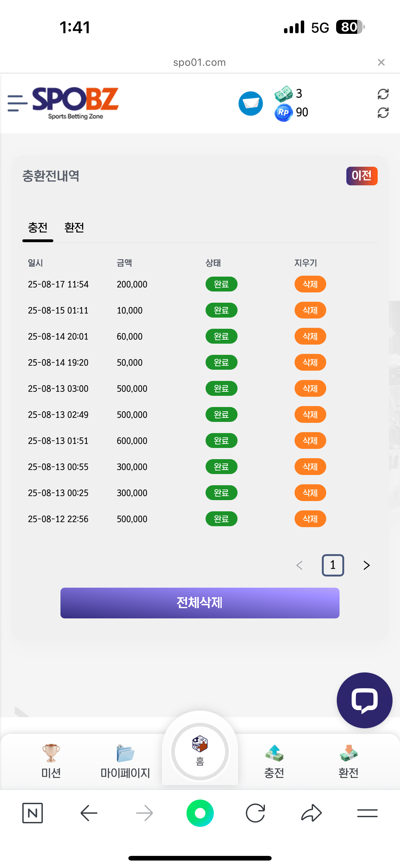400x868 pixels.
Task: Delete the 25-08-17 11:54 record
Action: point(310,284)
